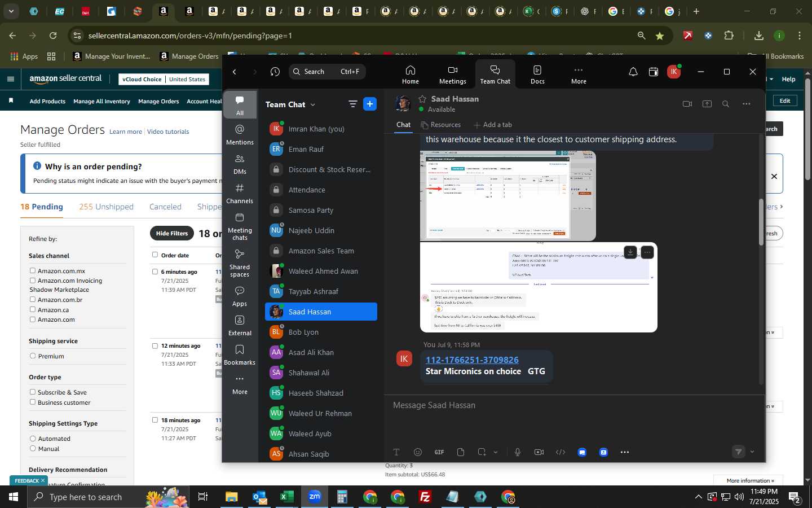Check Amazon.com sales channel
Screen dimensions: 812x508
pos(33,319)
